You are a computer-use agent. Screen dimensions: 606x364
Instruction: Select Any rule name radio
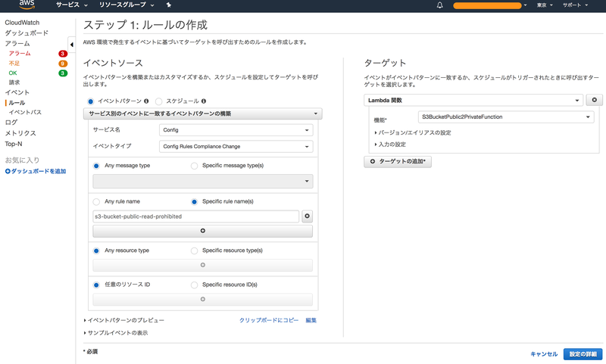pyautogui.click(x=96, y=202)
